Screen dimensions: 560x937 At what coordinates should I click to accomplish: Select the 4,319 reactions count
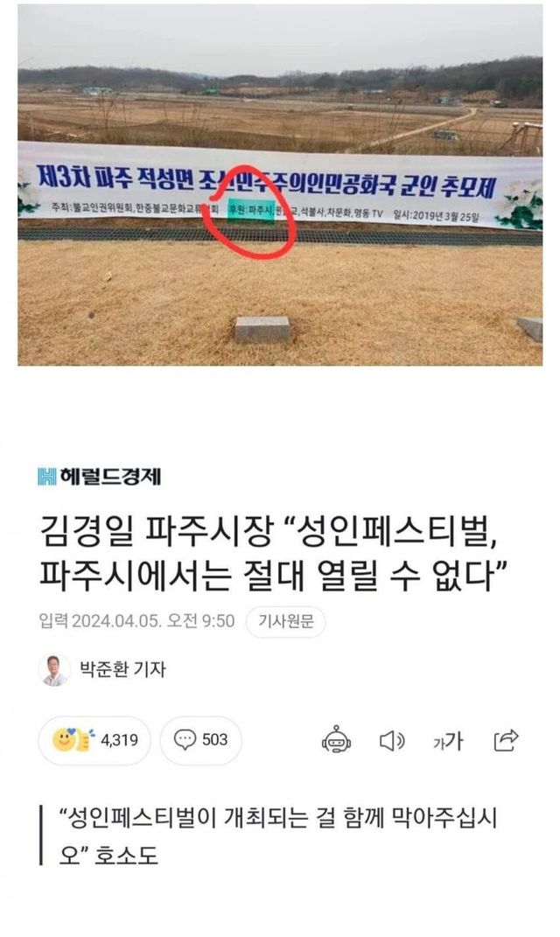coord(119,740)
